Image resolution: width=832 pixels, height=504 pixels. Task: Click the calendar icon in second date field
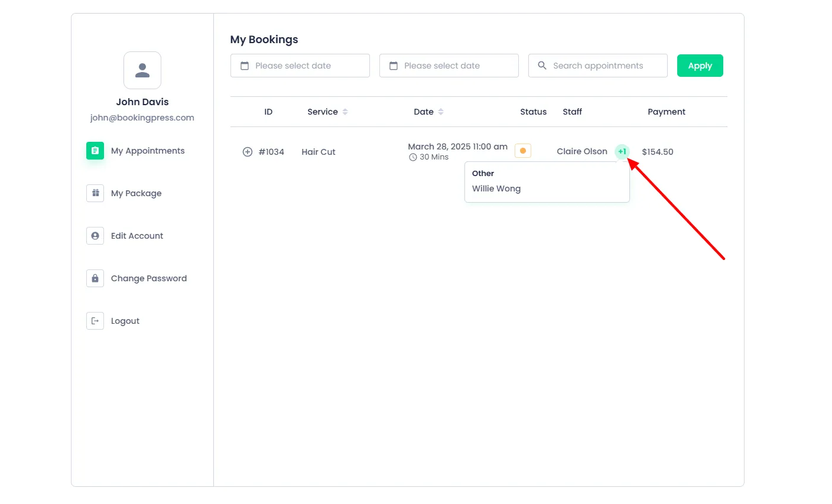click(394, 66)
